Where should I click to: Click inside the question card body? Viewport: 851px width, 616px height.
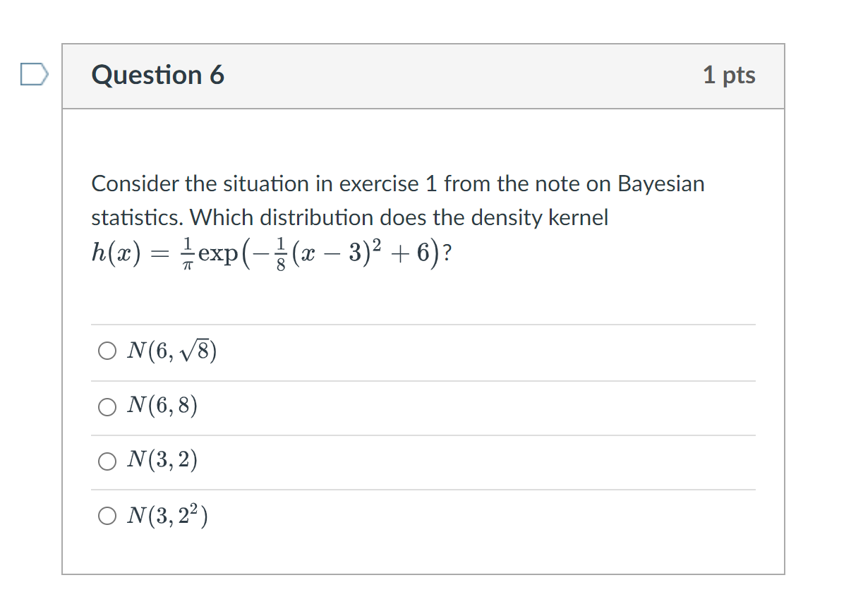[423, 296]
